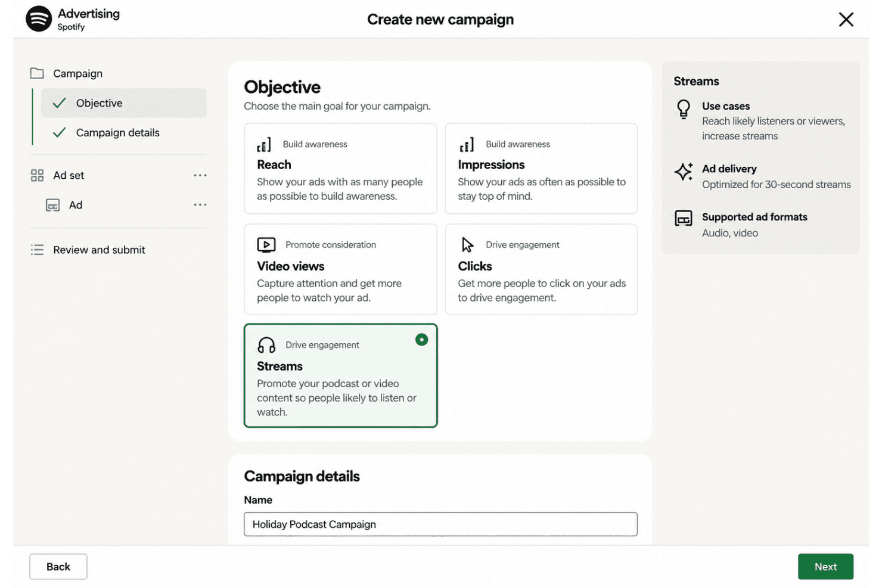The width and height of the screenshot is (882, 588).
Task: Click the 'Audio, video' formats text
Action: point(730,233)
